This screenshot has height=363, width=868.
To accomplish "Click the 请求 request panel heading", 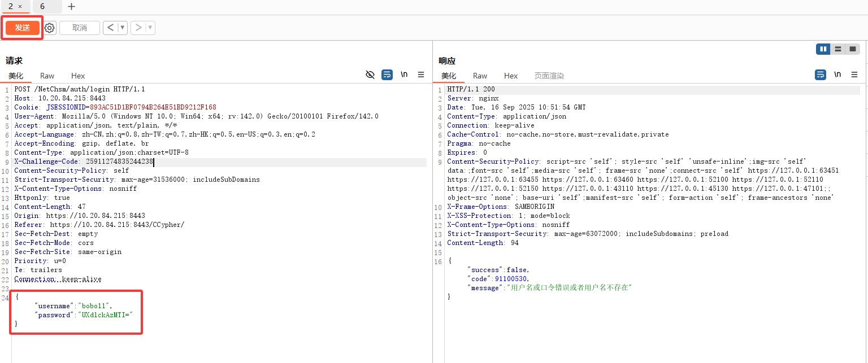I will click(14, 60).
